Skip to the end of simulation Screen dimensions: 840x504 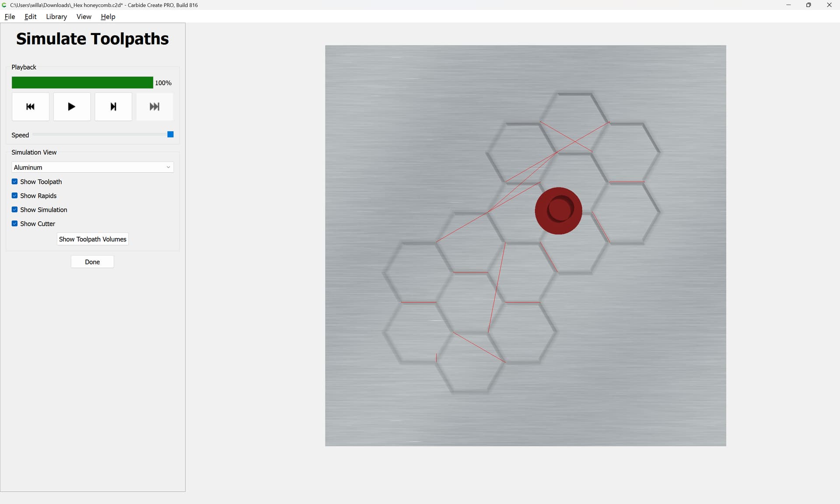pos(154,106)
